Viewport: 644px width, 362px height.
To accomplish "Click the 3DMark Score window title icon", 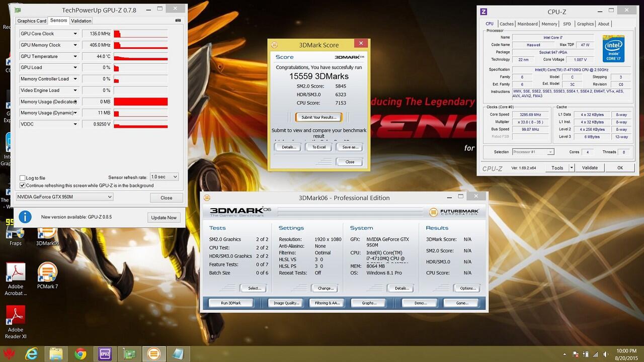I will click(274, 45).
